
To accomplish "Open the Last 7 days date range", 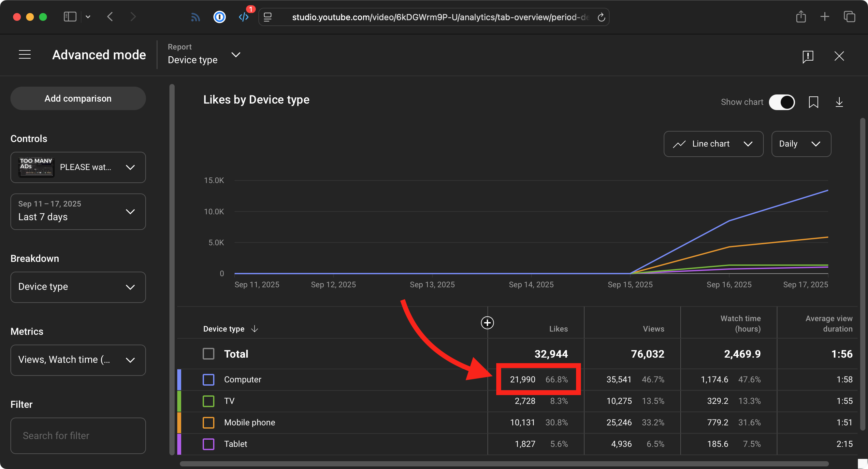I will [78, 212].
